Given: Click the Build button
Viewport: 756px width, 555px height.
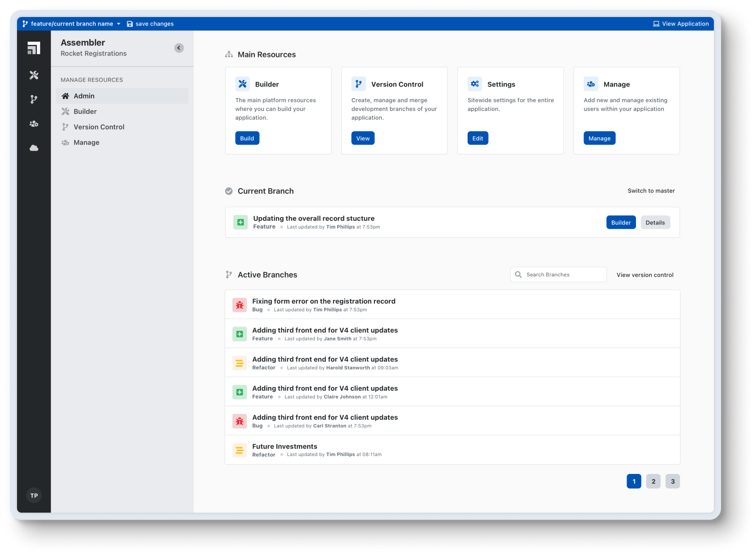Looking at the screenshot, I should click(247, 138).
